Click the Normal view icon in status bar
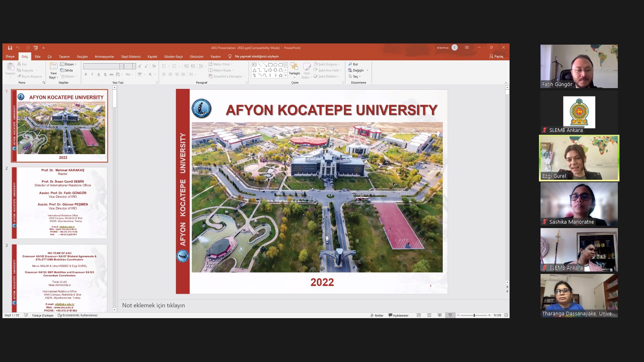 coord(419,315)
